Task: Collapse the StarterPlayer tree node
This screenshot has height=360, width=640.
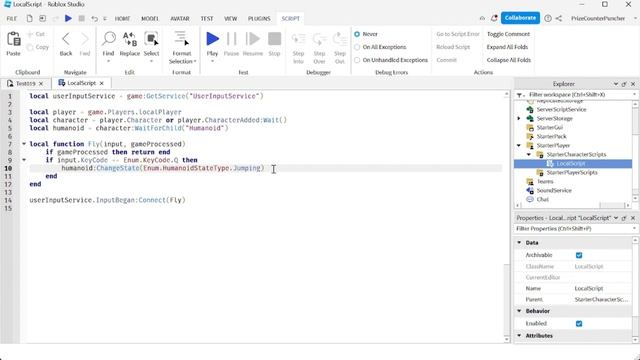Action: click(x=519, y=146)
